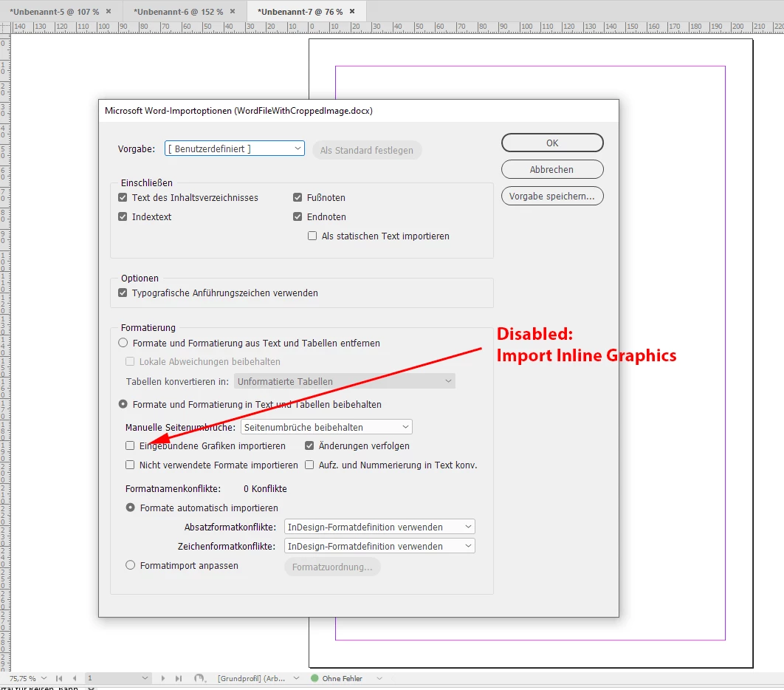Click the dialog title Microsoft Word-Importoptionen

[x=238, y=111]
